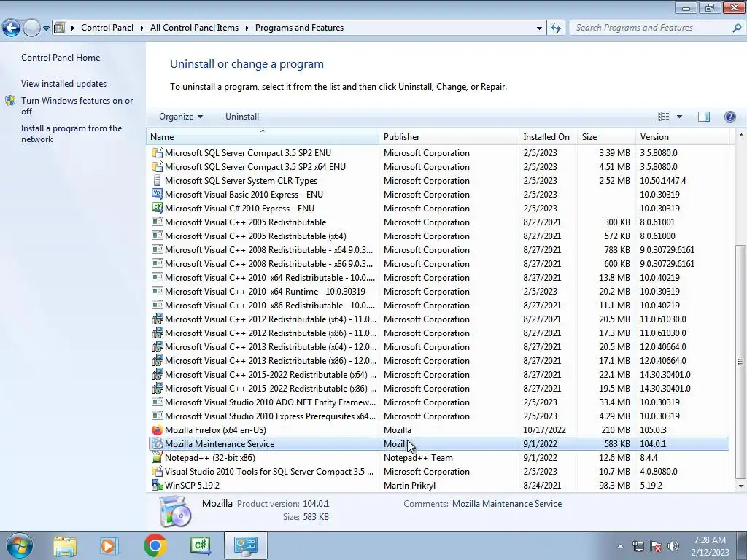Viewport: 747px width, 560px height.
Task: Click the Mozilla installer details pane icon
Action: (x=175, y=511)
